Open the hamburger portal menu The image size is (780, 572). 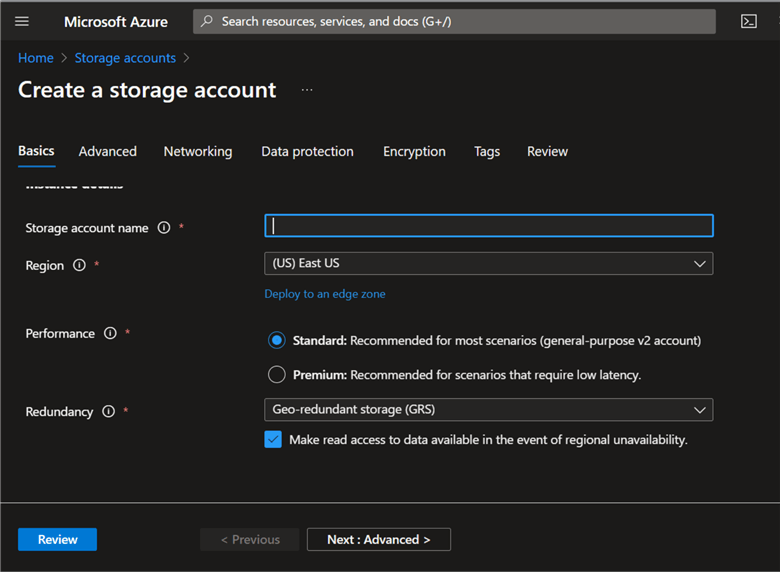[22, 21]
